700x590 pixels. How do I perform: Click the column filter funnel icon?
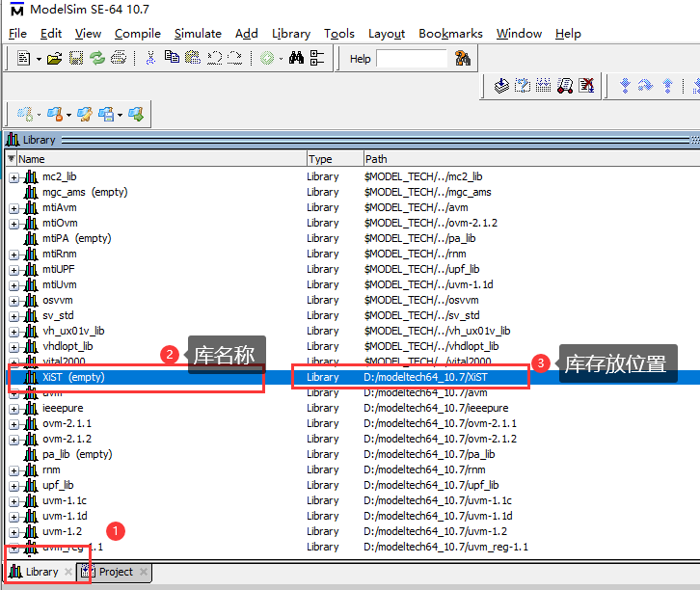(12, 158)
